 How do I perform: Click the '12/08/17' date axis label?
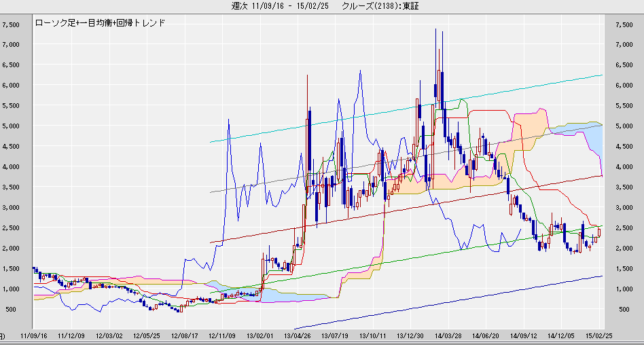tap(184, 335)
